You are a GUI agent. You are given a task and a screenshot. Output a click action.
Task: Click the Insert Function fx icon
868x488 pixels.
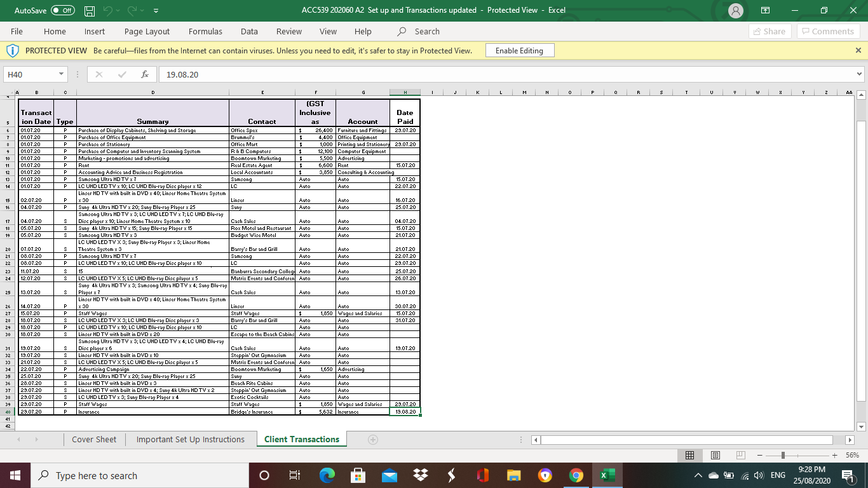pos(145,74)
